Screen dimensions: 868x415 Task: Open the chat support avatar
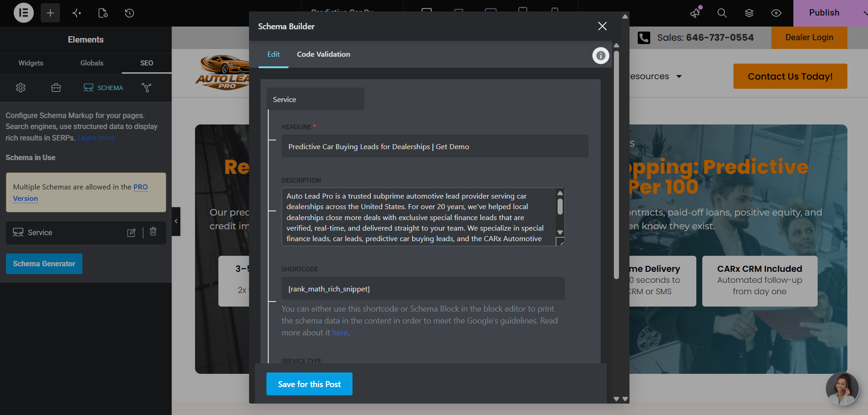pyautogui.click(x=842, y=389)
